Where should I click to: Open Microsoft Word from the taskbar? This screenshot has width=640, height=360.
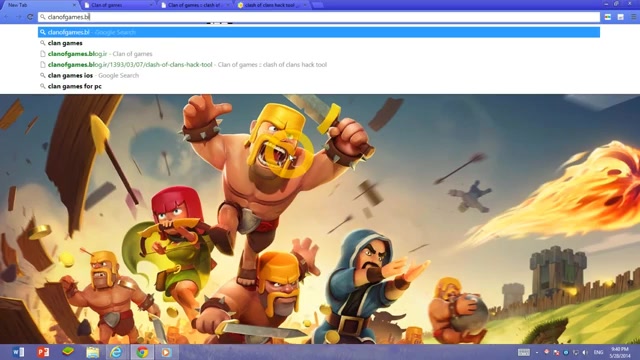point(18,352)
